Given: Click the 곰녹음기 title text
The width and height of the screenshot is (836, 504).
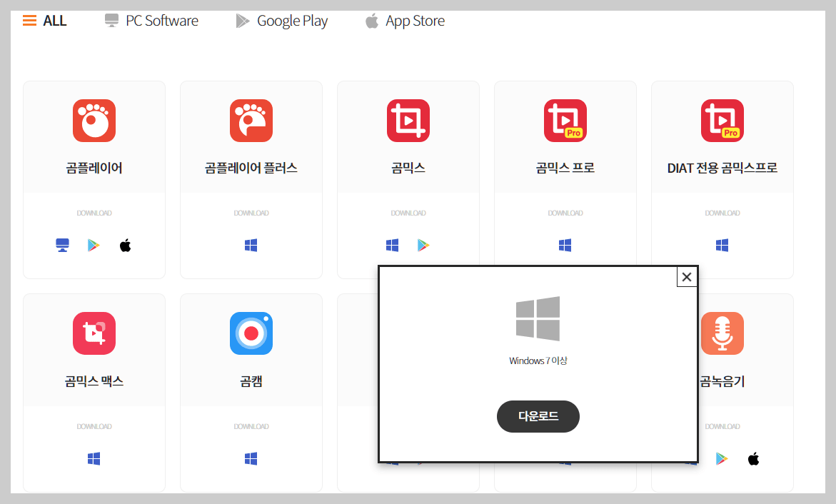Looking at the screenshot, I should 722,381.
